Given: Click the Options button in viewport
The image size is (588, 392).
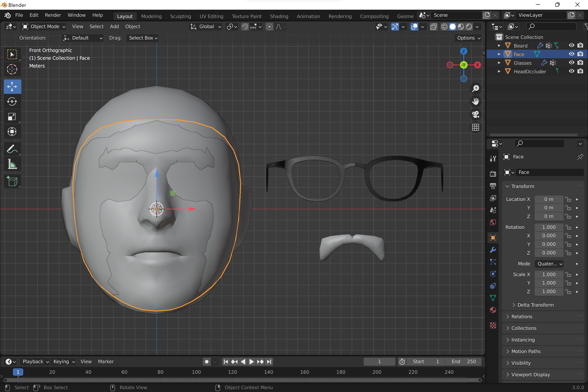Looking at the screenshot, I should 468,38.
